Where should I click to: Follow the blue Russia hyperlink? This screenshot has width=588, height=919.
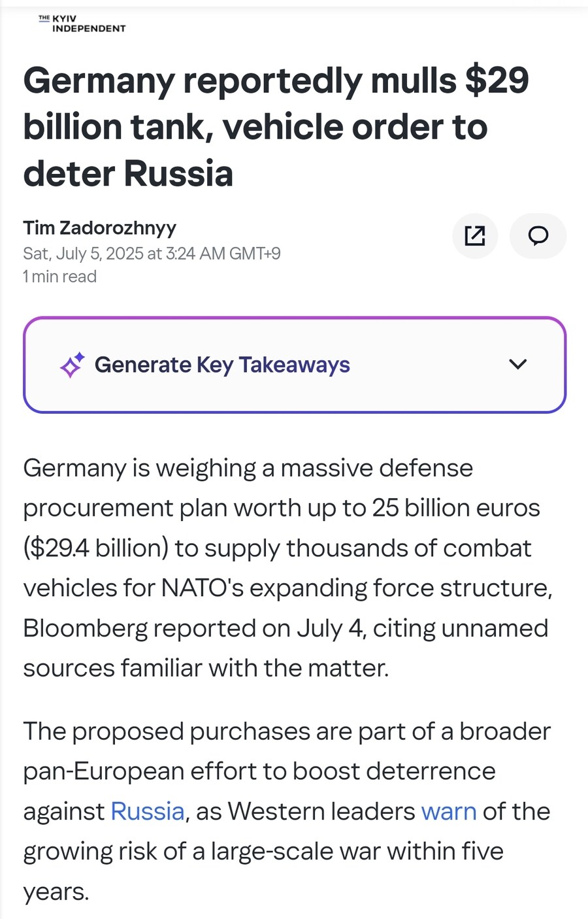148,811
